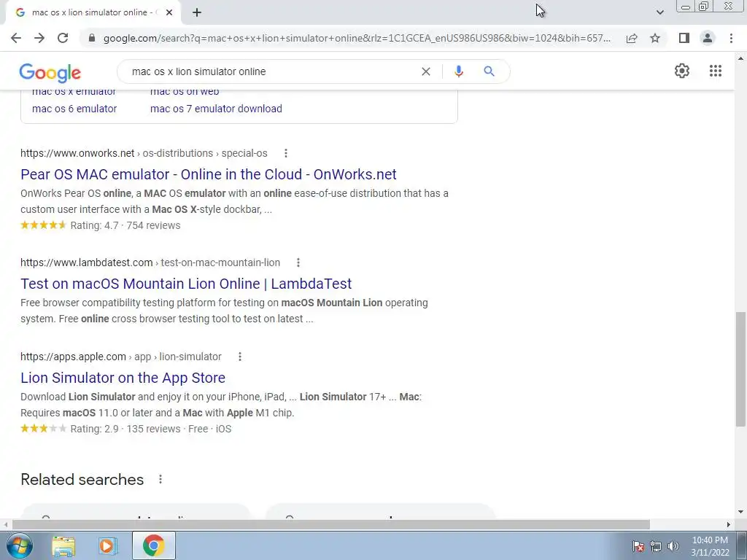Click the lambdatest.com URL breadcrumb
Viewport: 747px width, 560px height.
(x=150, y=262)
